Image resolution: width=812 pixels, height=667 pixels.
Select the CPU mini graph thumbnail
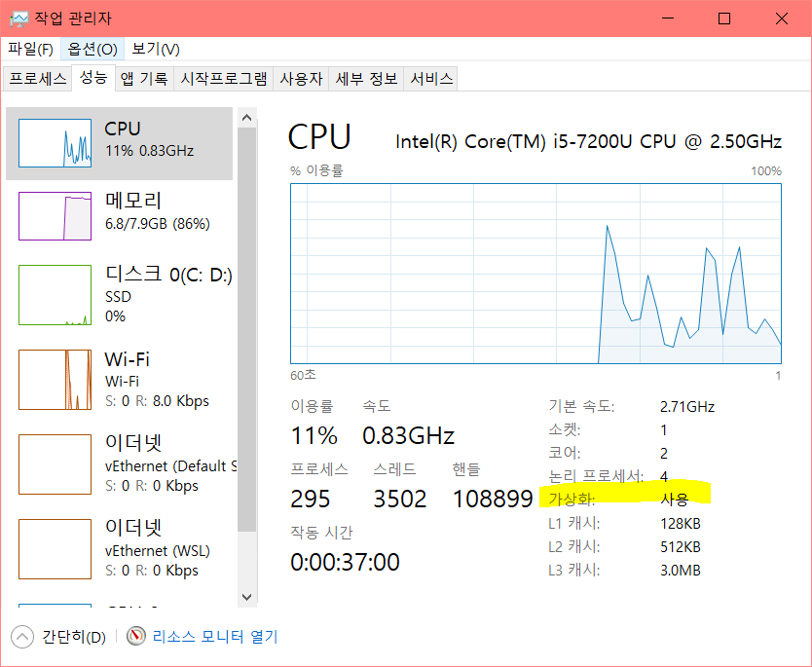(55, 143)
